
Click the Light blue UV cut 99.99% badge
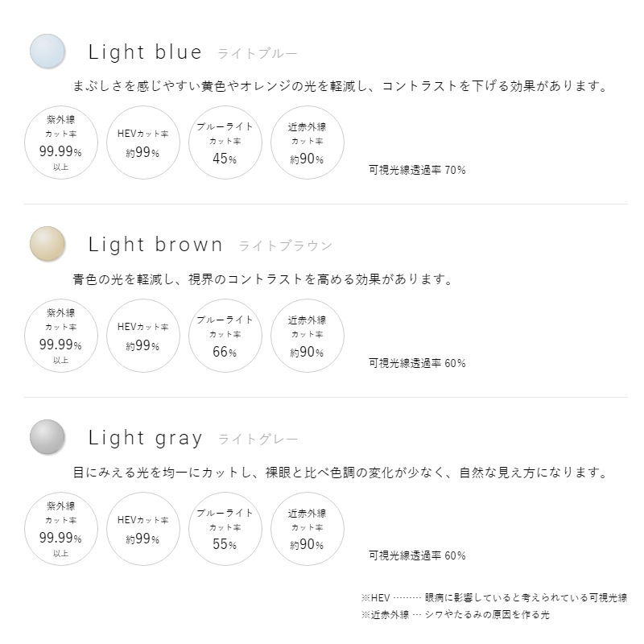pos(61,142)
